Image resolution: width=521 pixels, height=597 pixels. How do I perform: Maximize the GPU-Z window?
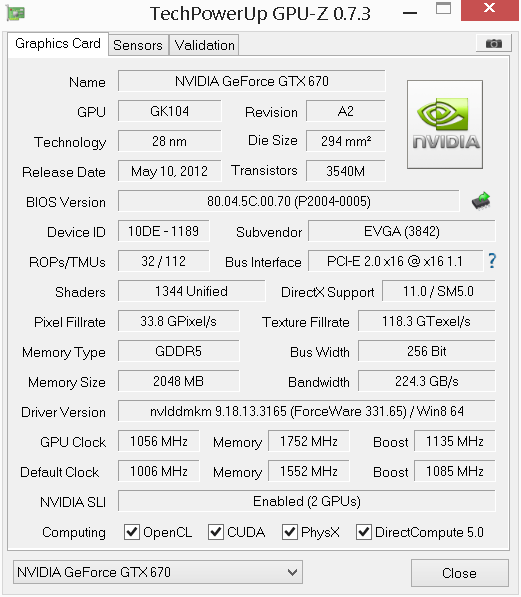click(x=443, y=8)
